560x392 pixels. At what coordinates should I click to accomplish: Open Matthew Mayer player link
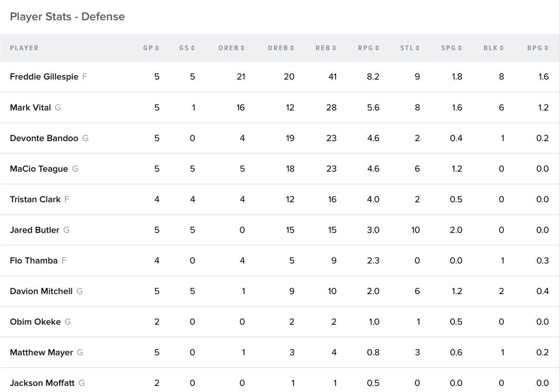click(41, 352)
